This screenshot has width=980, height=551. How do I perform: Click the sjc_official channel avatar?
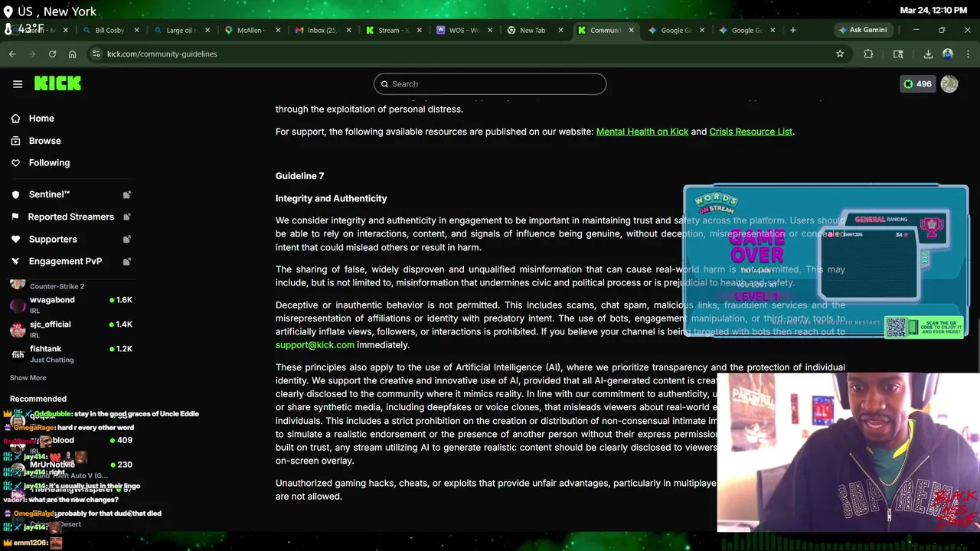(x=18, y=330)
